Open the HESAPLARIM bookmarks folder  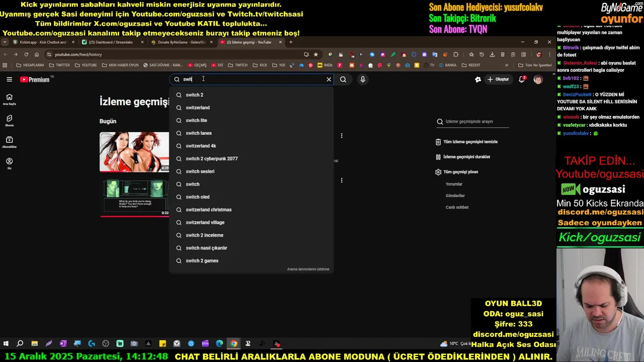tap(30, 65)
